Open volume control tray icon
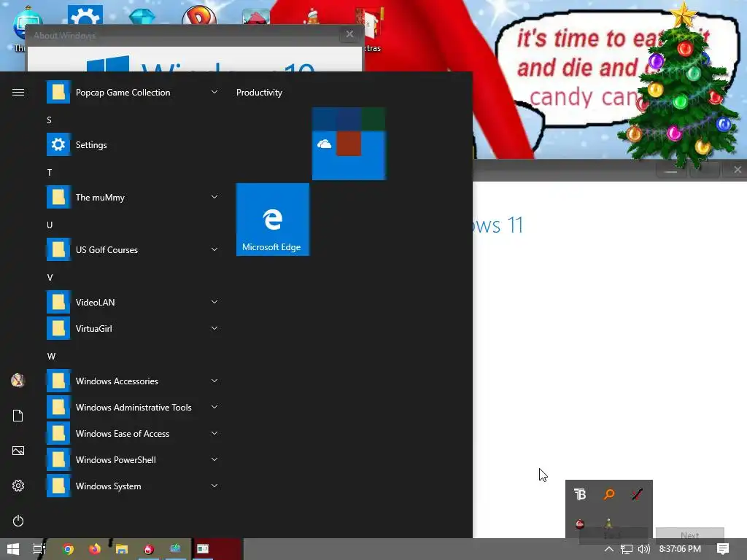Viewport: 747px width, 560px height. click(644, 549)
